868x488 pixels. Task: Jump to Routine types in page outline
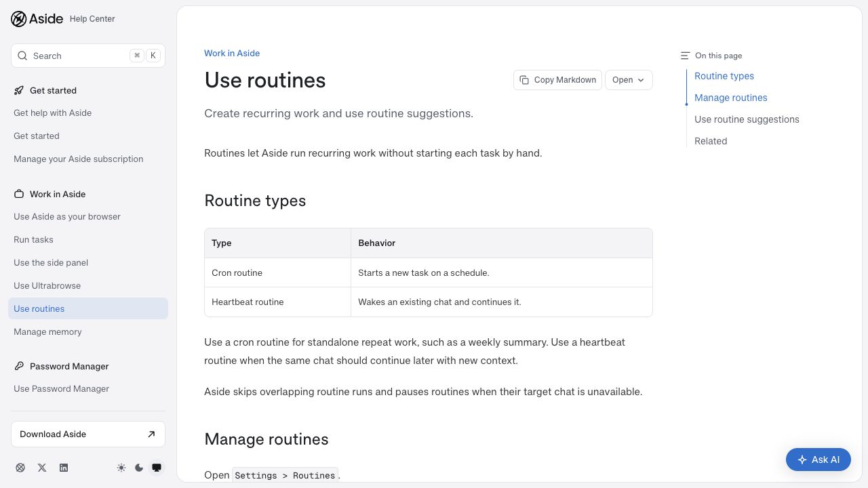pyautogui.click(x=724, y=76)
